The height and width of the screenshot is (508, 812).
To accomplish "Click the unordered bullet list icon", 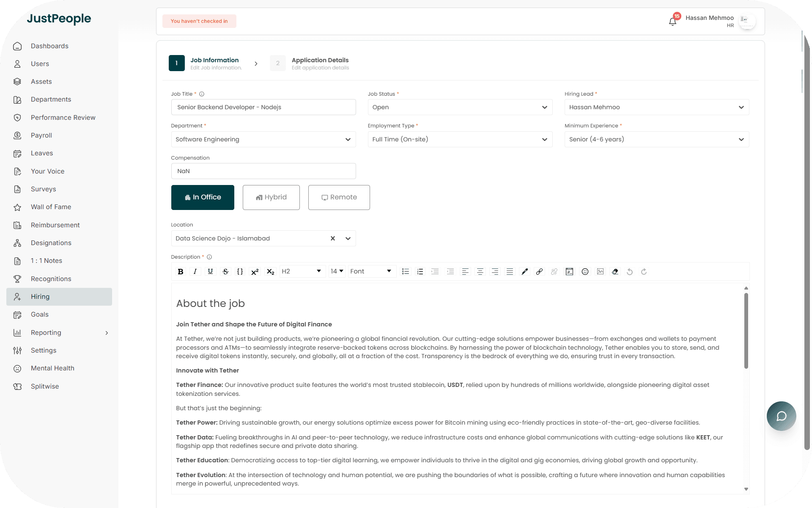I will point(405,272).
